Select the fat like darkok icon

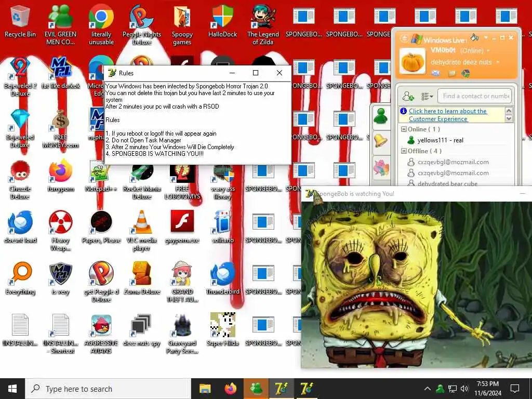(60, 73)
